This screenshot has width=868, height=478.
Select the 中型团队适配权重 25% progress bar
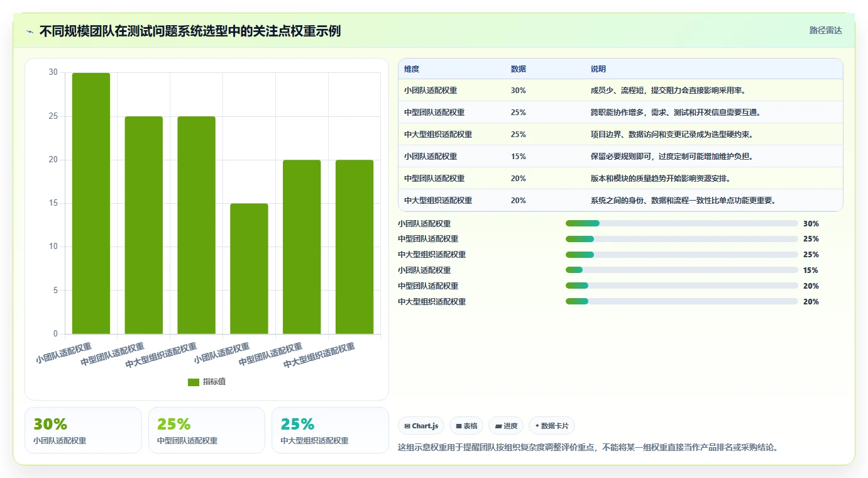pyautogui.click(x=682, y=239)
